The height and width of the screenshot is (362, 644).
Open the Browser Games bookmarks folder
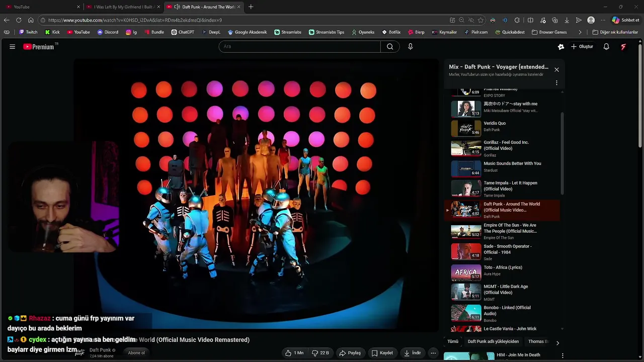click(549, 32)
